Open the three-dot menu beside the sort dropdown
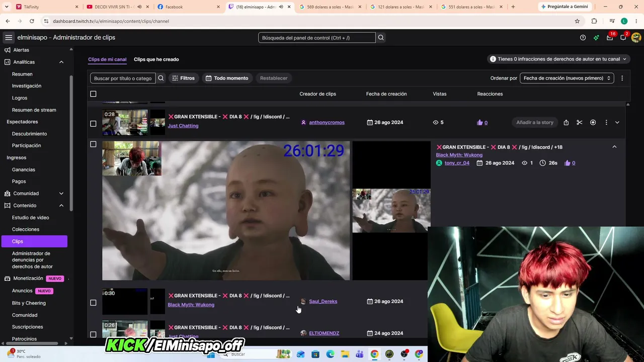The image size is (644, 362). click(x=622, y=78)
